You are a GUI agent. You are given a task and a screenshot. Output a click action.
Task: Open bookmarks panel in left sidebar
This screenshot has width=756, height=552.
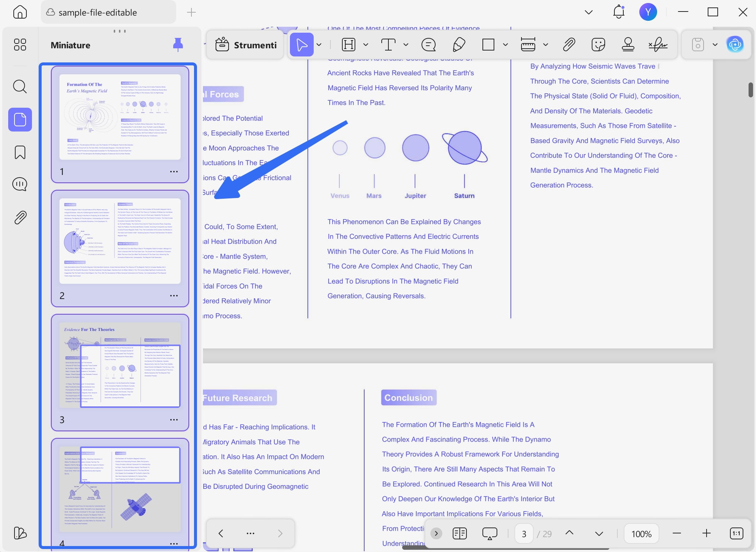[20, 152]
